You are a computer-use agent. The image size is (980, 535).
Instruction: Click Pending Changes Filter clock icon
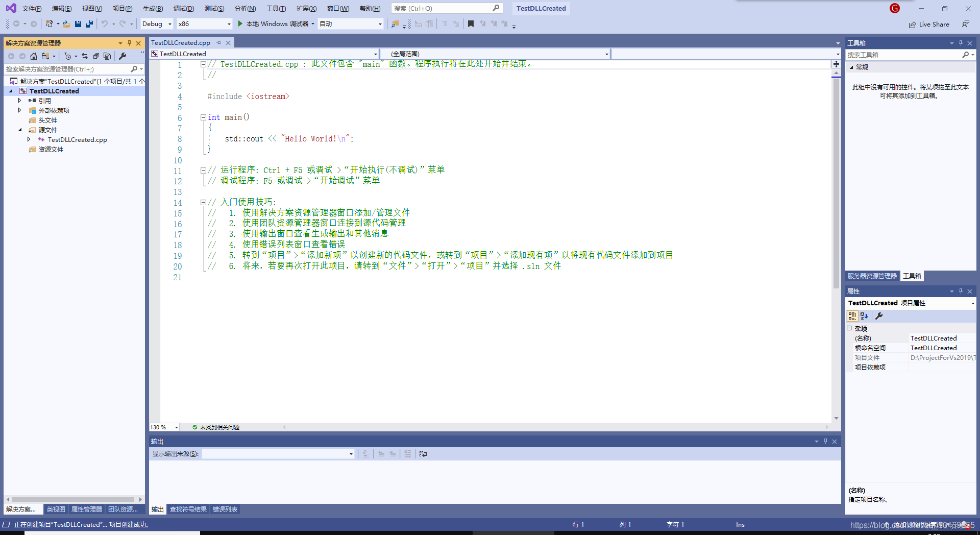(x=68, y=56)
